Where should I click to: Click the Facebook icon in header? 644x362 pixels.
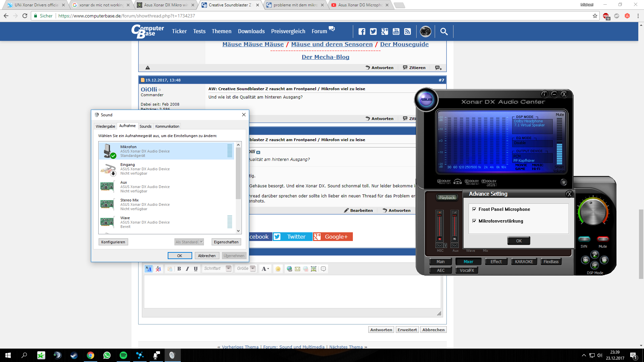point(362,31)
